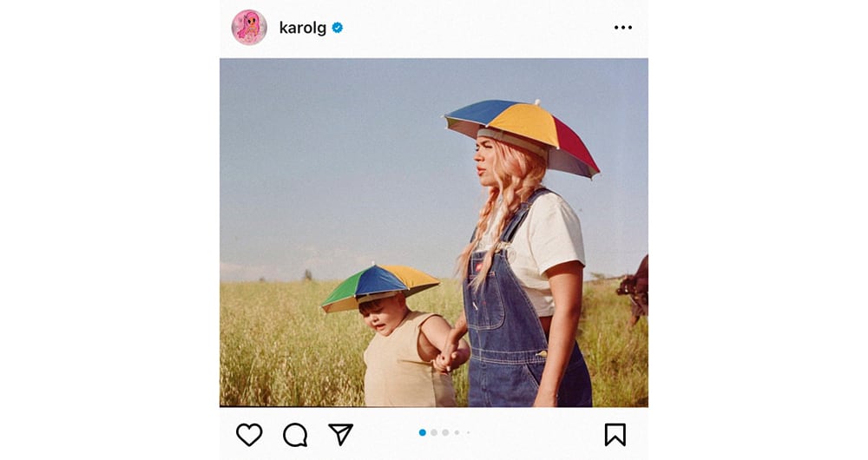Open comments via the speech bubble icon
The height and width of the screenshot is (460, 868).
pos(295,435)
